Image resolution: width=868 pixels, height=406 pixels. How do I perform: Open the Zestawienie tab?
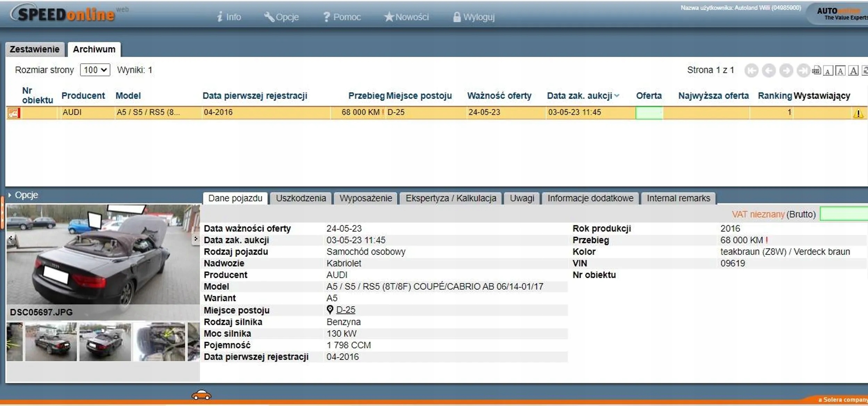pos(34,49)
